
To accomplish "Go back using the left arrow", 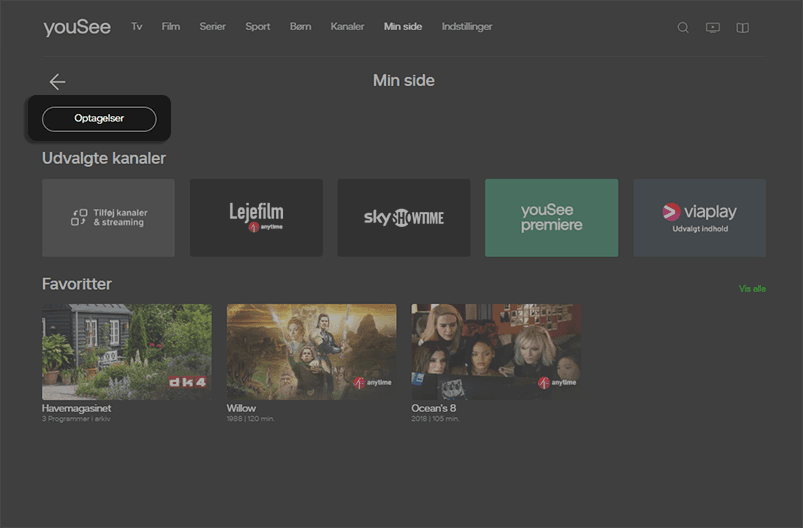I will [x=57, y=82].
